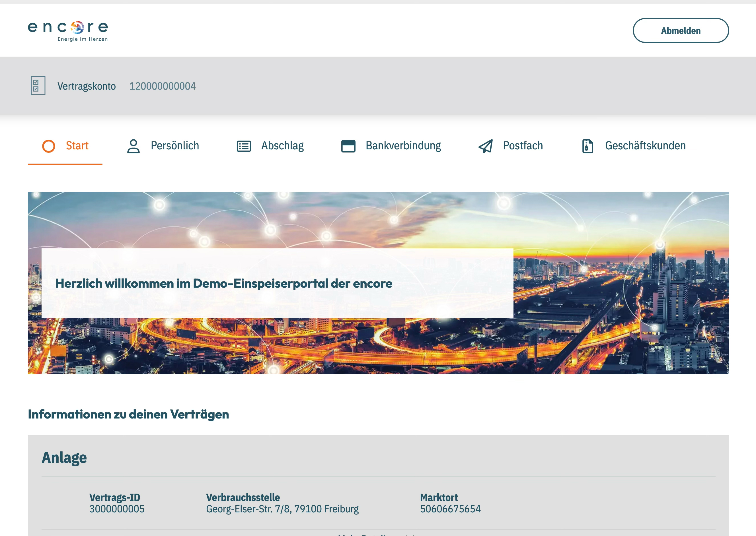Click the Abschlag list icon
756x536 pixels.
point(243,146)
